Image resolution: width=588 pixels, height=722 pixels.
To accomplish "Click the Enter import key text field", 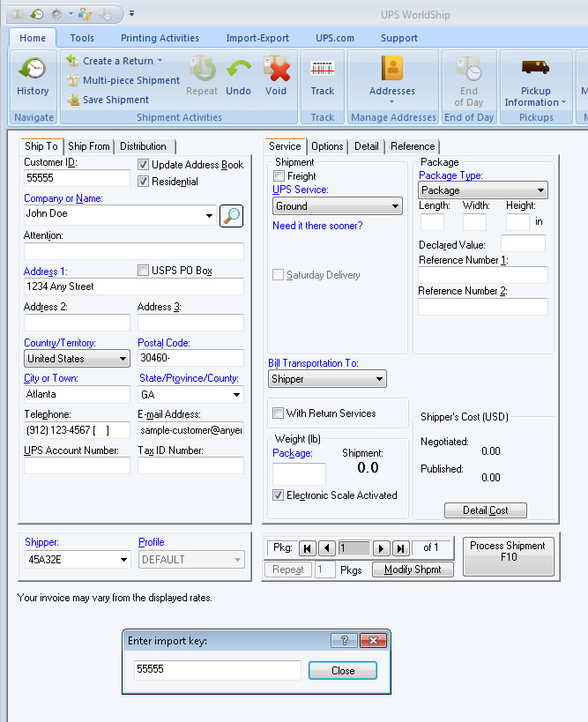I will click(x=216, y=670).
